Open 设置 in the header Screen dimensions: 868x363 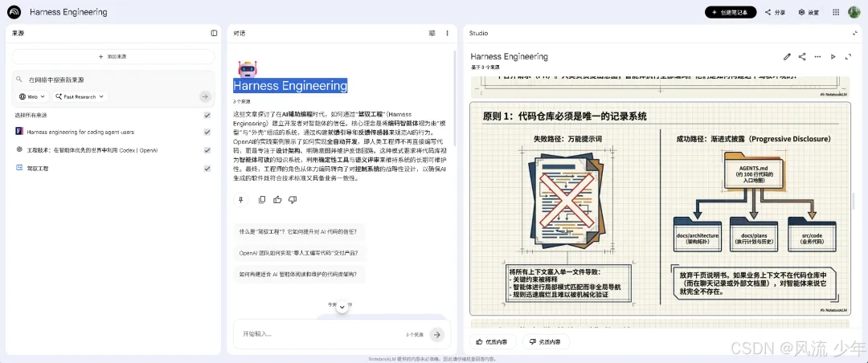pyautogui.click(x=809, y=12)
